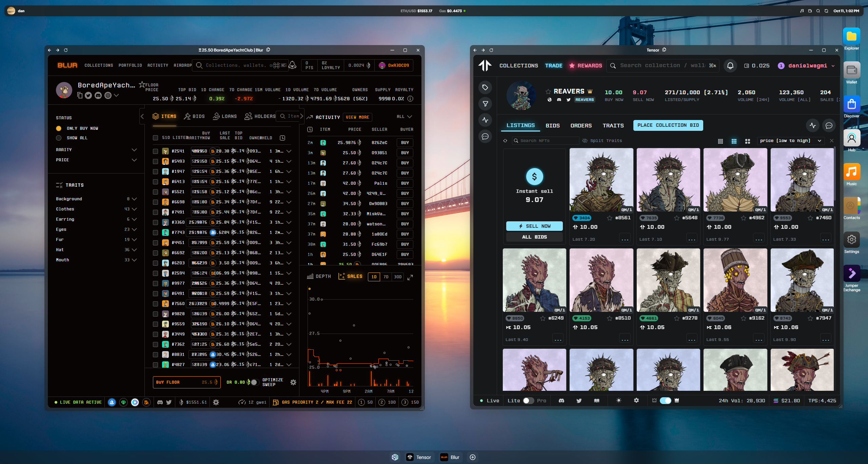Expand the Background trait filter
Screen dimensions: 868x464
[134, 199]
